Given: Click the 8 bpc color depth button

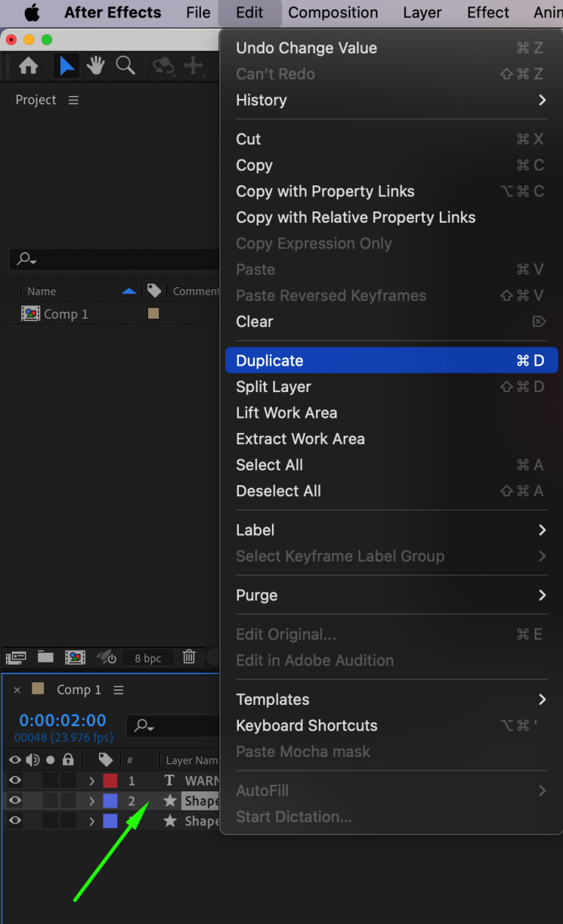Looking at the screenshot, I should (x=149, y=657).
